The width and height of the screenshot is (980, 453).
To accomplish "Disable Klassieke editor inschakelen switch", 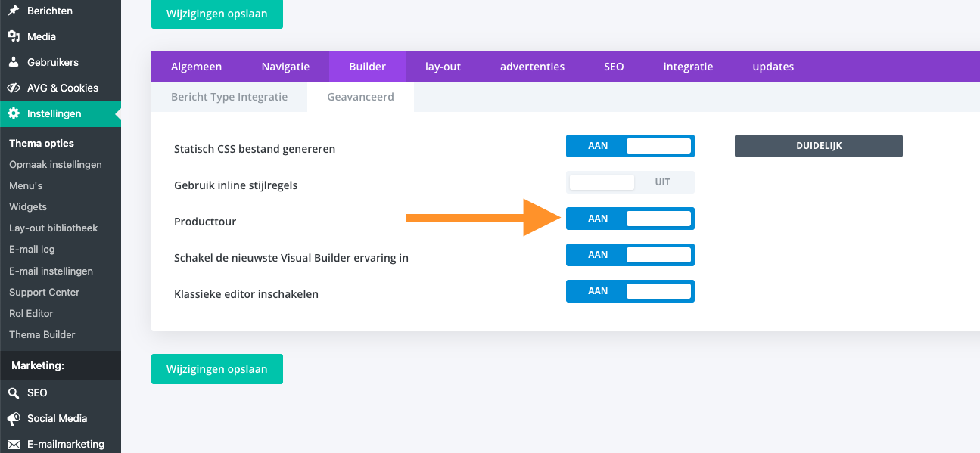I will point(630,291).
